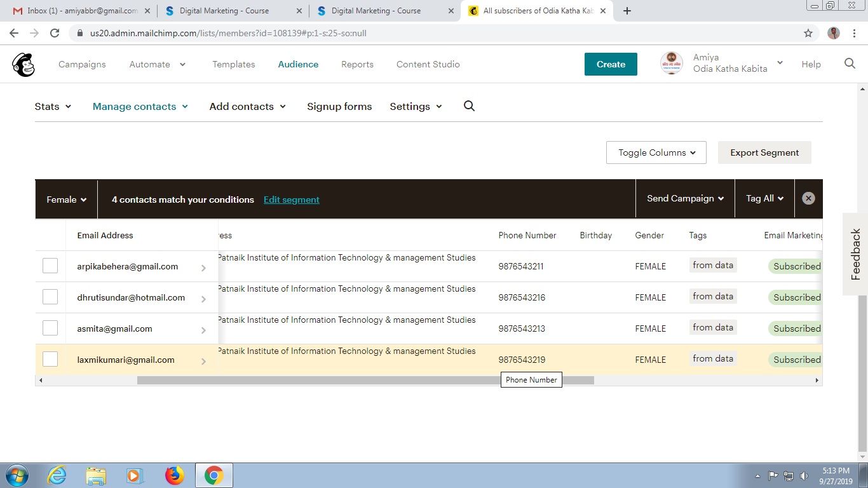Click the Export Segment button
Image resolution: width=868 pixels, height=488 pixels.
click(764, 152)
